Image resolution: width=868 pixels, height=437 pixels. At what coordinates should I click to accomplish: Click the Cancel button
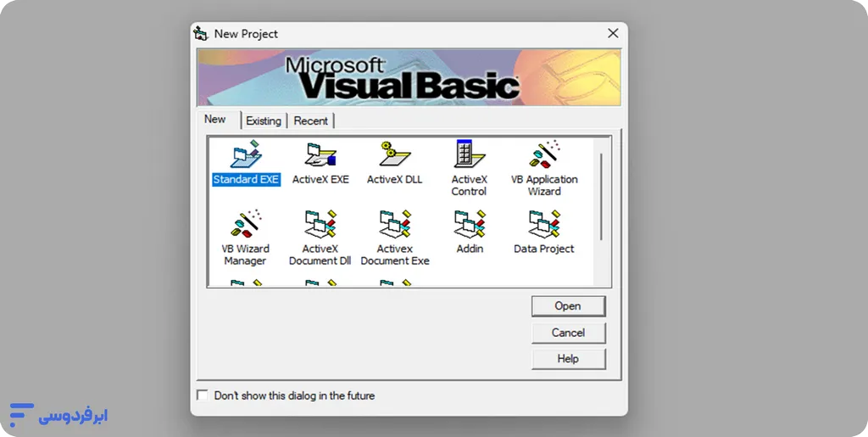pyautogui.click(x=569, y=333)
